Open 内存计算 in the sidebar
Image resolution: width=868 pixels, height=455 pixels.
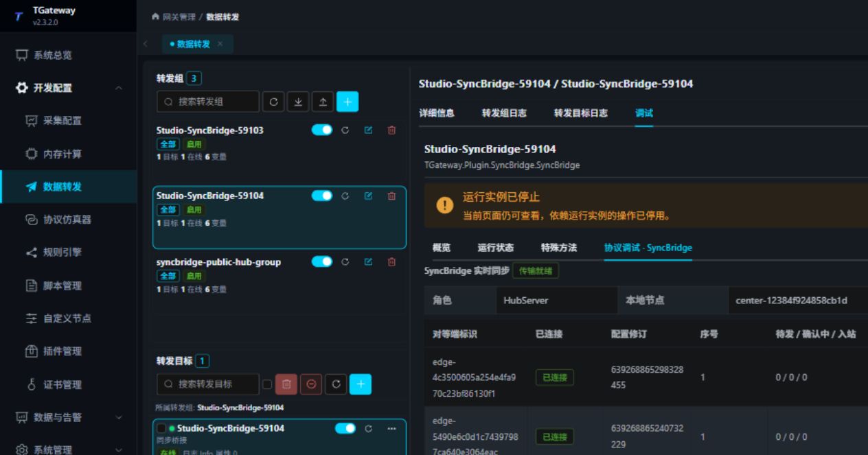69,154
